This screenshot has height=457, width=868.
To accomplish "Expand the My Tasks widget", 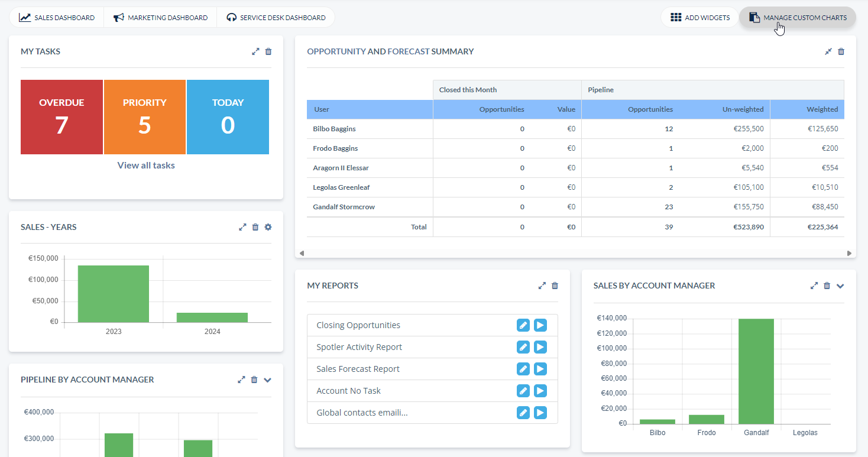I will (x=255, y=51).
